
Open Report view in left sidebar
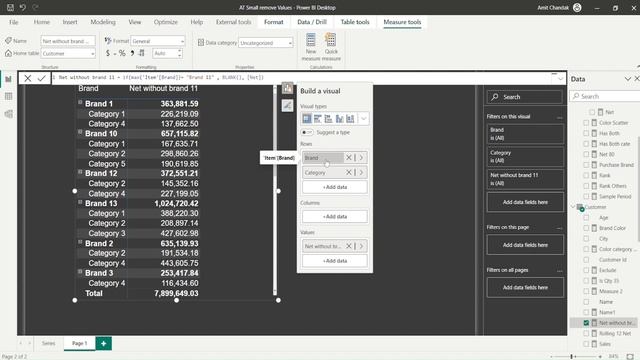click(8, 79)
